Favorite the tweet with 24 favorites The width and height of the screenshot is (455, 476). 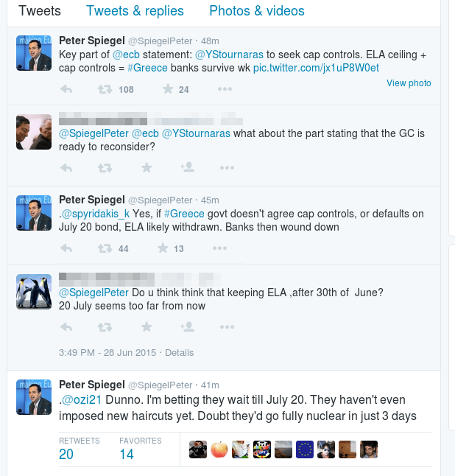pos(168,89)
